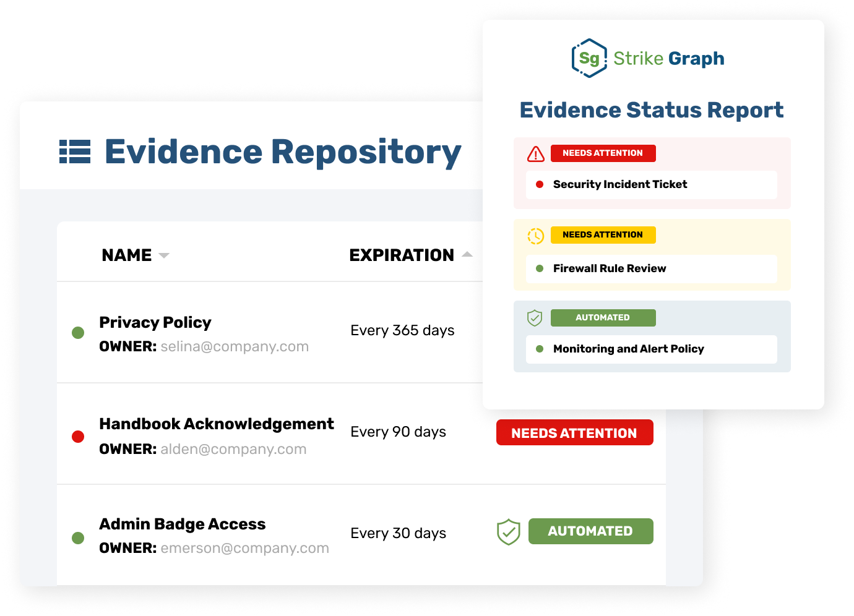Click the Evidence Status Report title
Viewport: 854px width, 616px height.
coord(652,110)
